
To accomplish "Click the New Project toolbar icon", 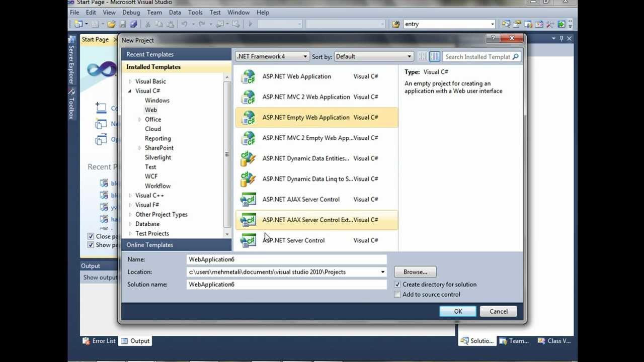I will point(78,24).
